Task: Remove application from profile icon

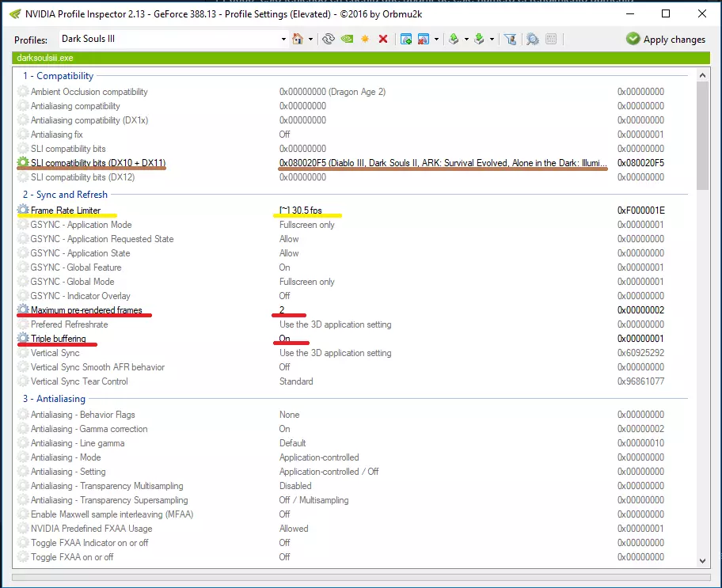Action: (x=424, y=39)
